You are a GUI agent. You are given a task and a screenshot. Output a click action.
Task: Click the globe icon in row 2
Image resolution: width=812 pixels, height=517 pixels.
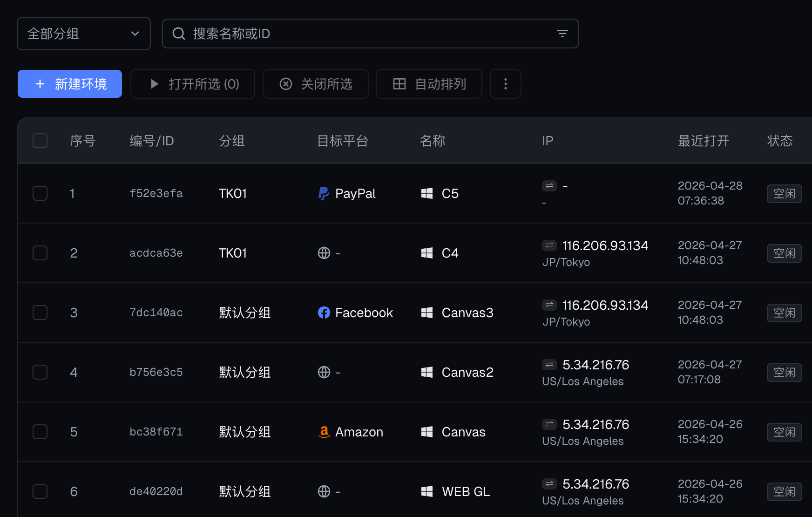point(324,253)
